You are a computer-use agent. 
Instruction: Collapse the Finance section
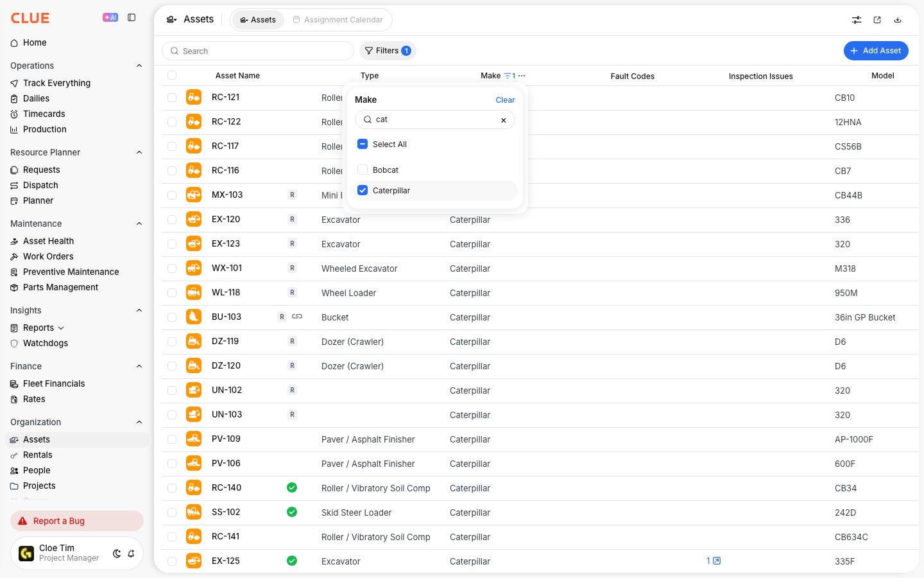[x=139, y=366]
